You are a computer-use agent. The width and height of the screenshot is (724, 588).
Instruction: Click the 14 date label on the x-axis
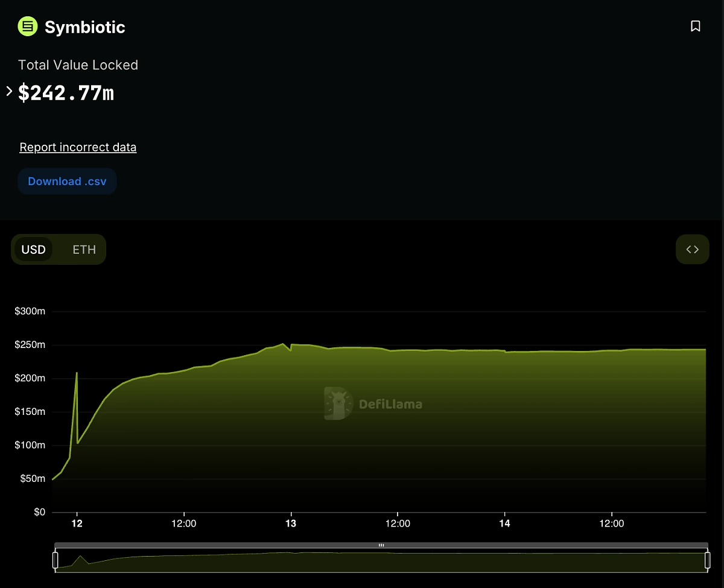point(504,523)
